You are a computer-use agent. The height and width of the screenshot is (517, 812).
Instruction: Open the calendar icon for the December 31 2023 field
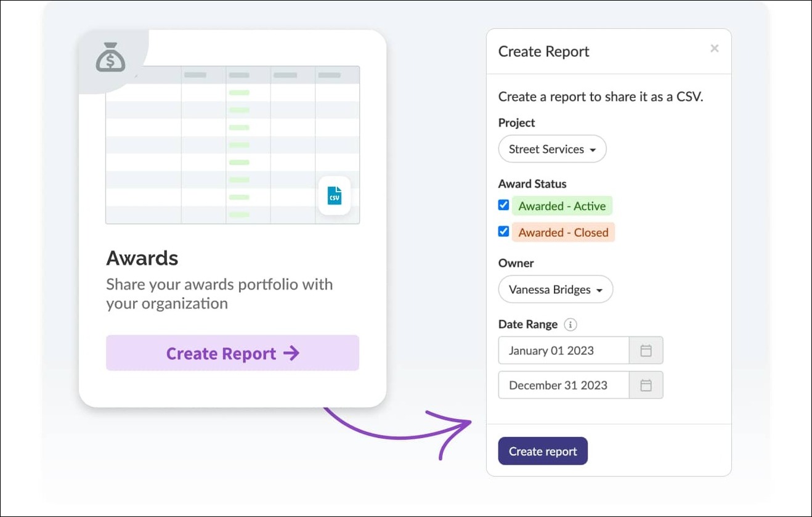(x=646, y=385)
